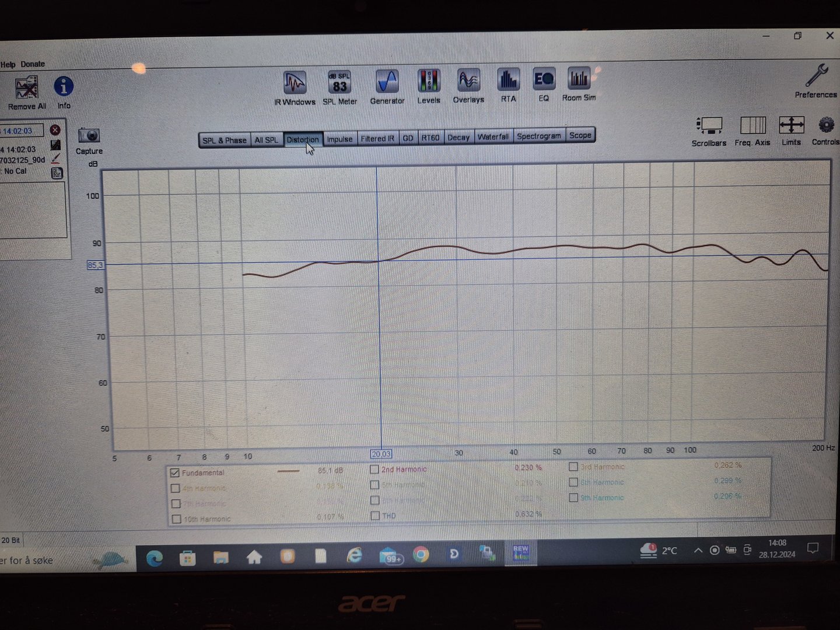The height and width of the screenshot is (630, 840).
Task: Change the measurement trace colour brush icon
Action: tap(55, 159)
